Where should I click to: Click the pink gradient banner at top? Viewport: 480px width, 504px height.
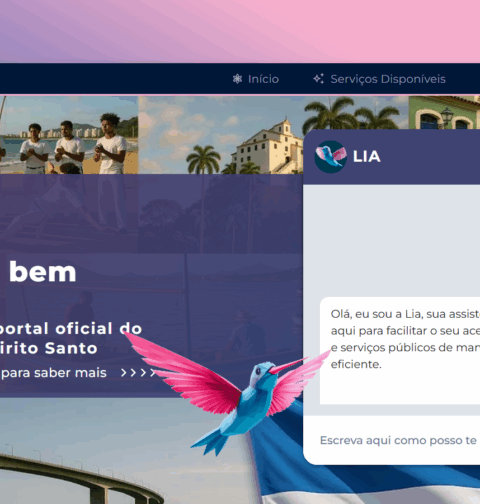point(240,31)
